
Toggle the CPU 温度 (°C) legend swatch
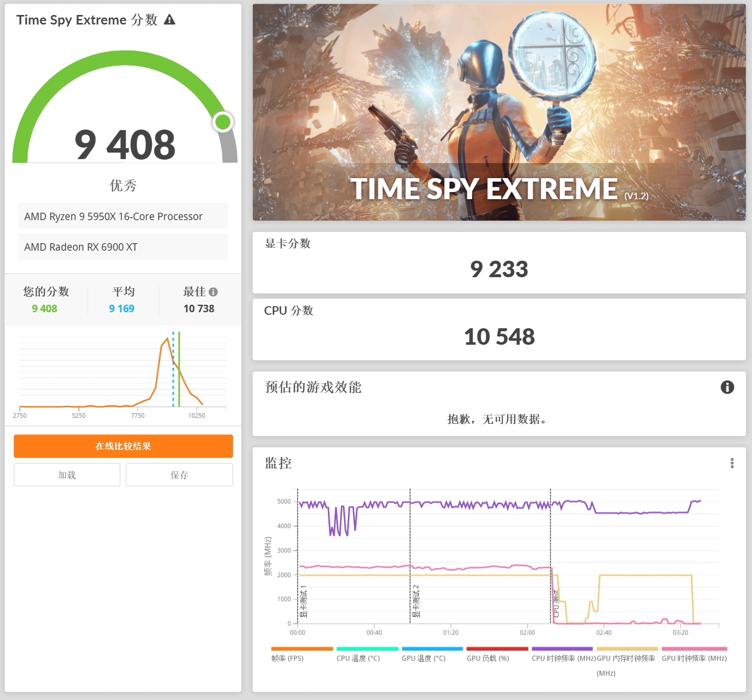367,649
